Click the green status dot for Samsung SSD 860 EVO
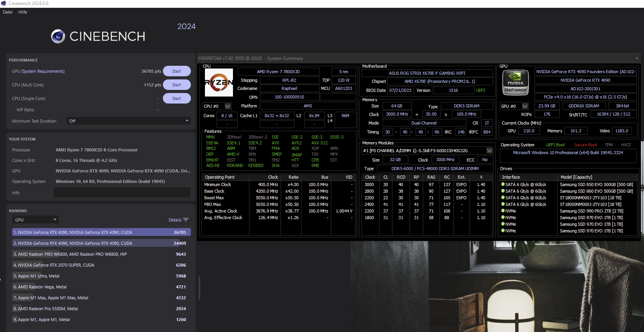Image resolution: width=644 pixels, height=332 pixels. 503,191
